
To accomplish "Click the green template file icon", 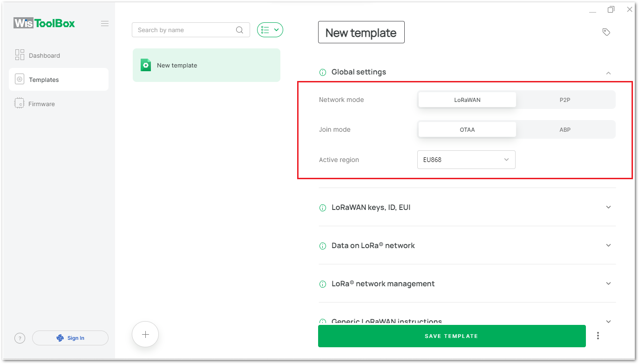I will tap(146, 65).
